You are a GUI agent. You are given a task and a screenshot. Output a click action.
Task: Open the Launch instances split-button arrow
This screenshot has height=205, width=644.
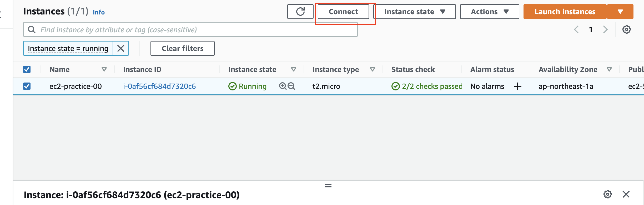point(620,12)
